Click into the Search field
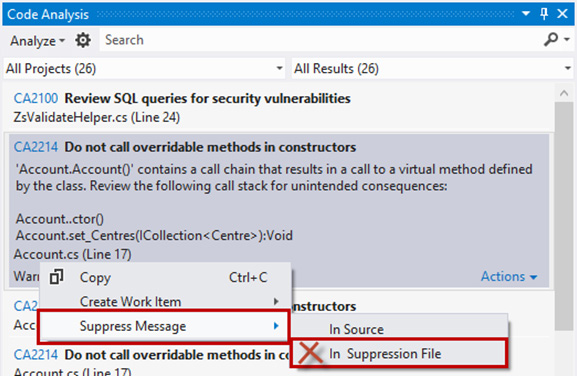This screenshot has height=377, width=577. tap(320, 40)
